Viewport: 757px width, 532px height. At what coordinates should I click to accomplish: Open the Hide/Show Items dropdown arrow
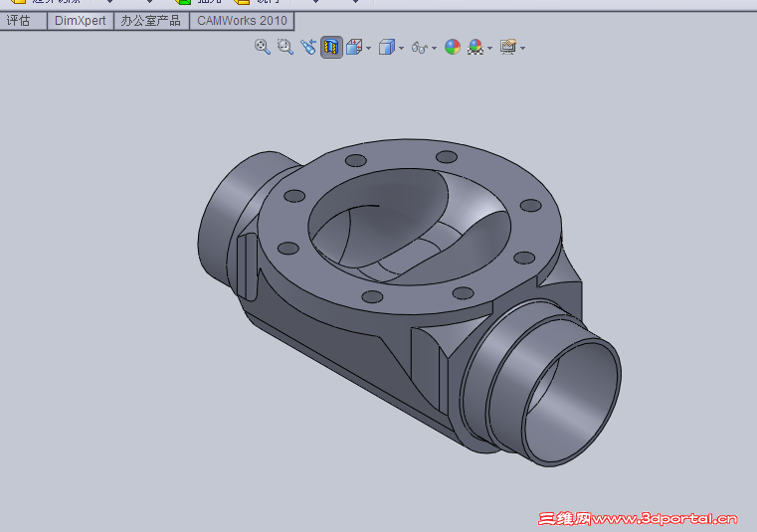click(x=434, y=48)
